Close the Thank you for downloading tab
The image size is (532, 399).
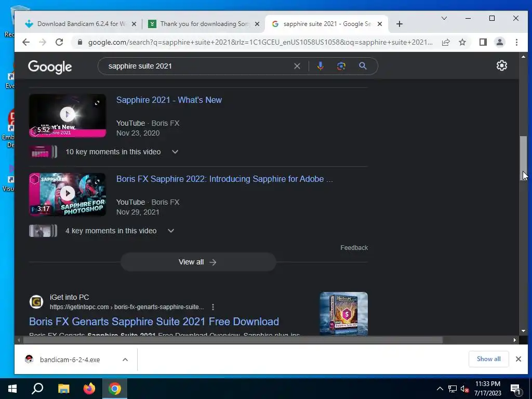click(257, 24)
